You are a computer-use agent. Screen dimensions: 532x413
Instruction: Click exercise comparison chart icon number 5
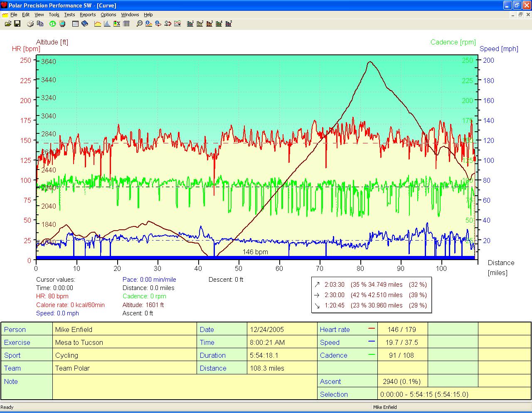(x=228, y=24)
